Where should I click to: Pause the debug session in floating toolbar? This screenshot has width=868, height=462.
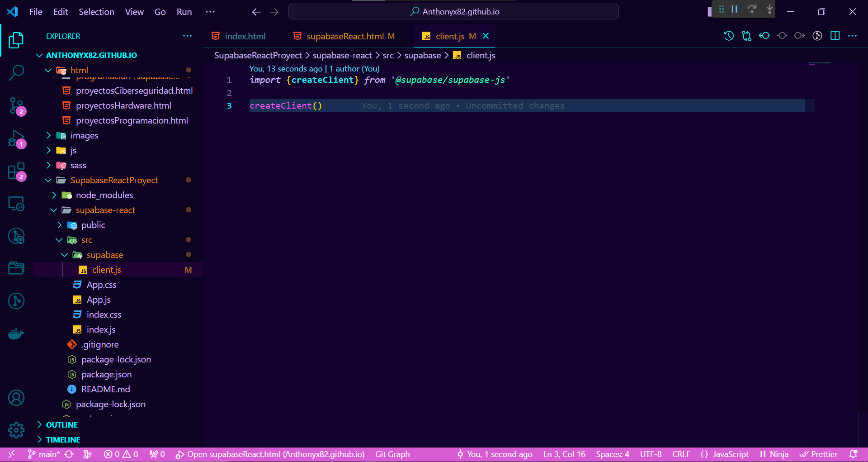[x=735, y=9]
